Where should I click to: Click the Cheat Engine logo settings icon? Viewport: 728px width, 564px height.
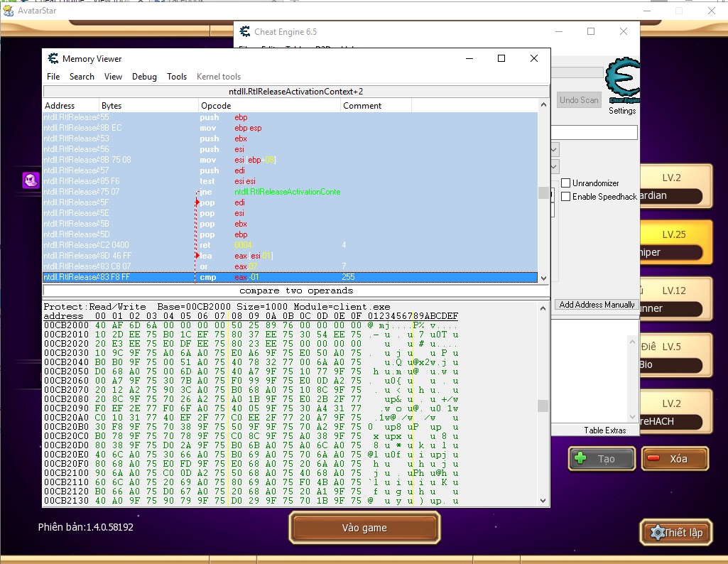click(623, 80)
